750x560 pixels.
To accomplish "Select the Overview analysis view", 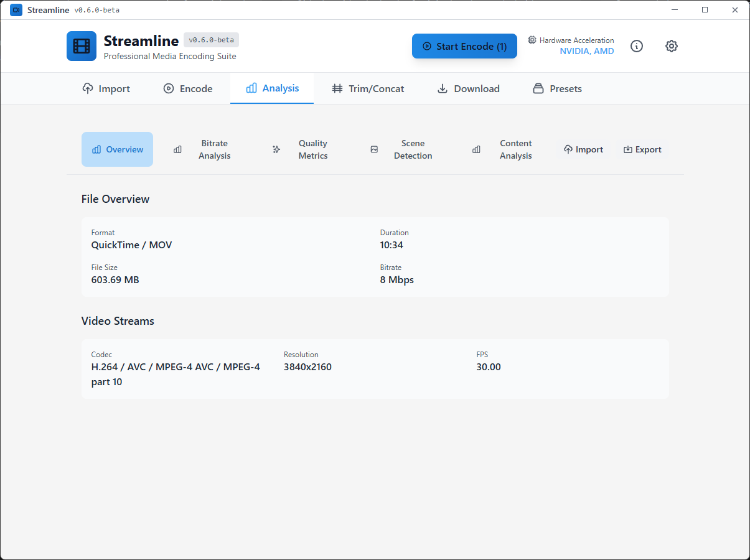I will pyautogui.click(x=117, y=149).
